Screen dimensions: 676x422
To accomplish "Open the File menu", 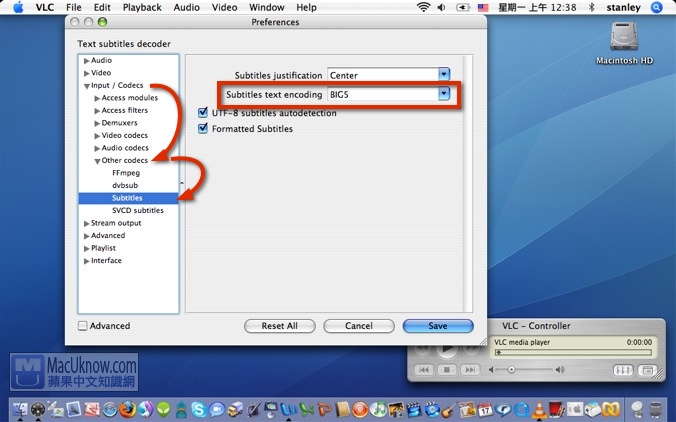I will (74, 7).
